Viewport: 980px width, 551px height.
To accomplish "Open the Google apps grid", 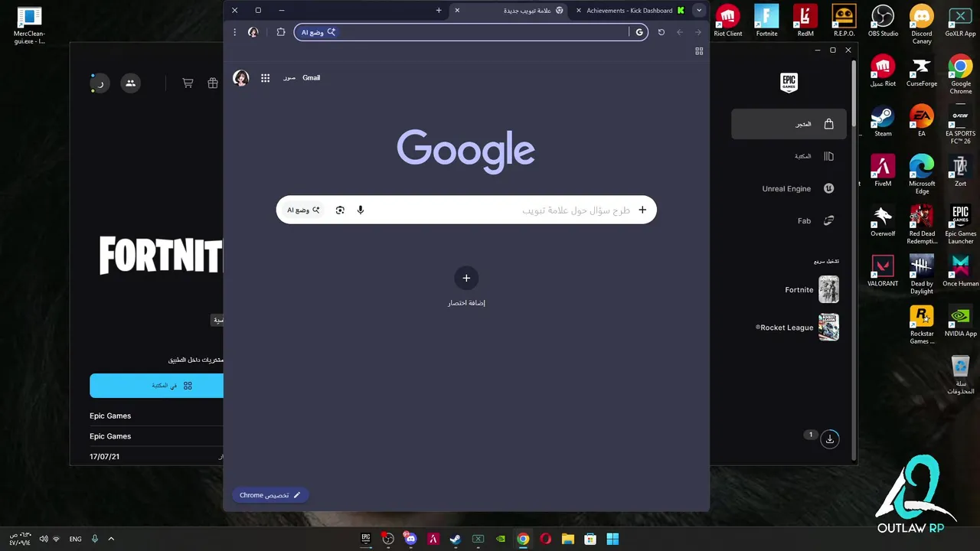I will pos(265,78).
